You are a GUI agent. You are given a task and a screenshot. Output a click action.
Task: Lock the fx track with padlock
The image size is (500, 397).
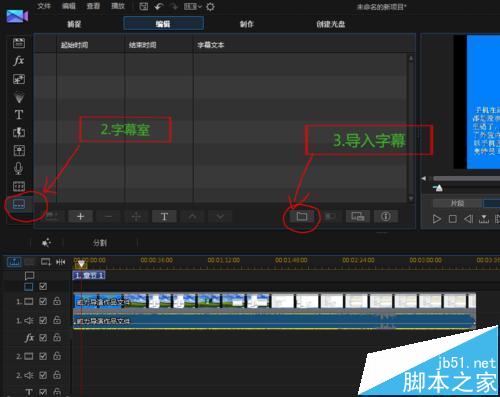point(57,337)
